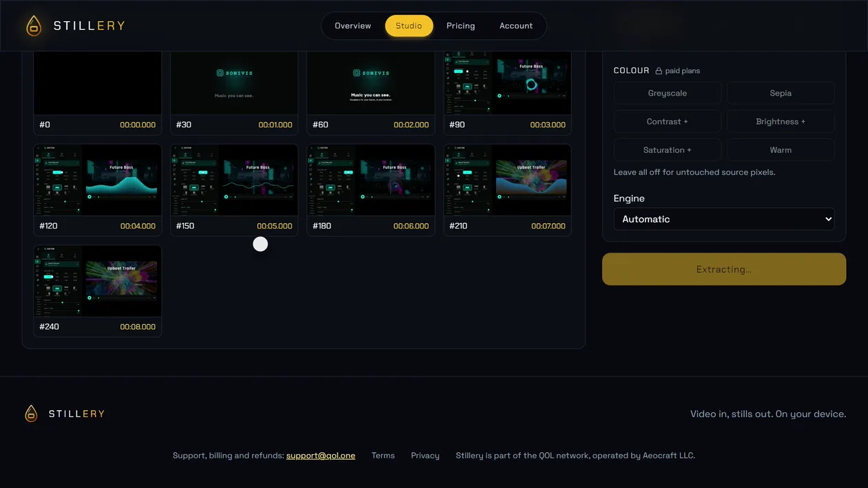Open frame #90 thumbnail

(x=508, y=83)
